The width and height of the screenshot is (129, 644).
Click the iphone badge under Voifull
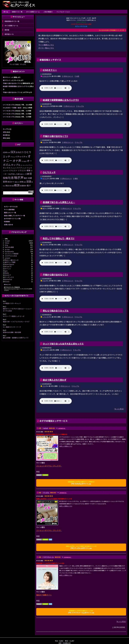click(39, 475)
